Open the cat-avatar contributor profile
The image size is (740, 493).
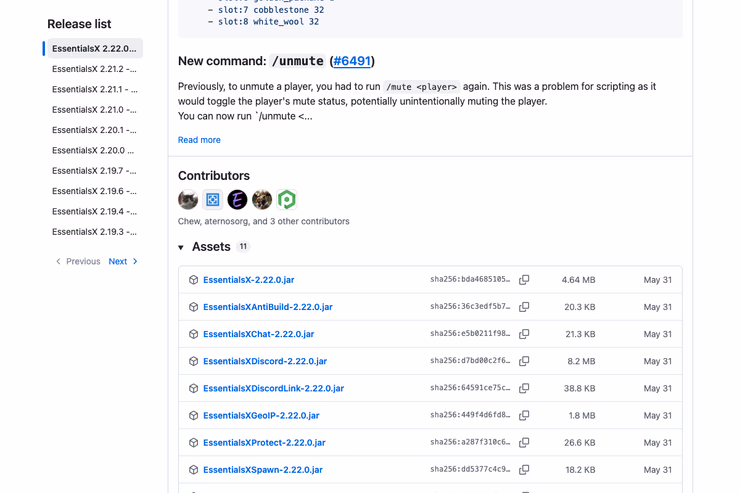pyautogui.click(x=188, y=200)
